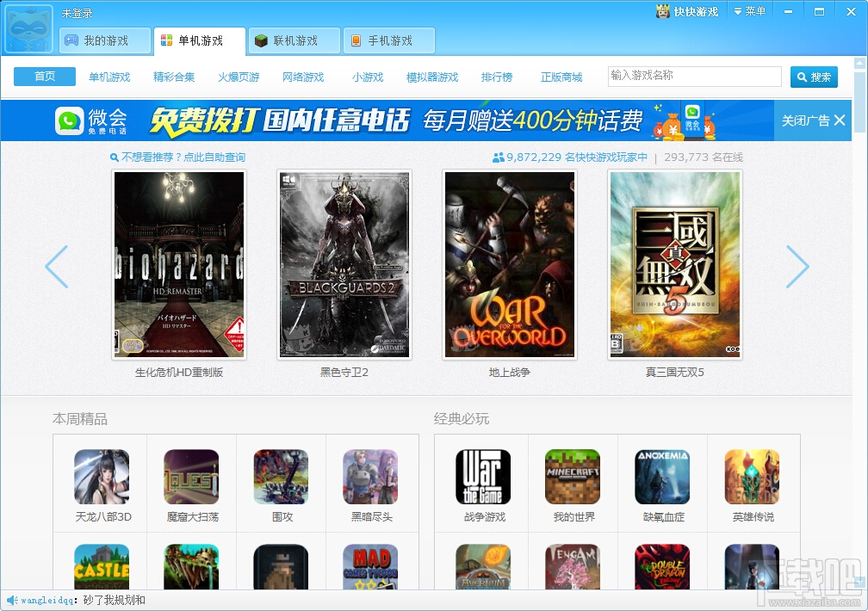
Task: Open 小游戏 category
Action: coord(368,77)
